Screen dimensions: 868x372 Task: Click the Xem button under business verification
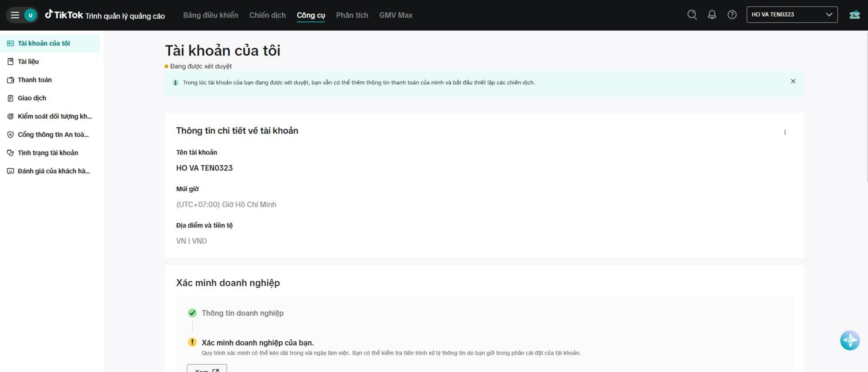(x=207, y=369)
